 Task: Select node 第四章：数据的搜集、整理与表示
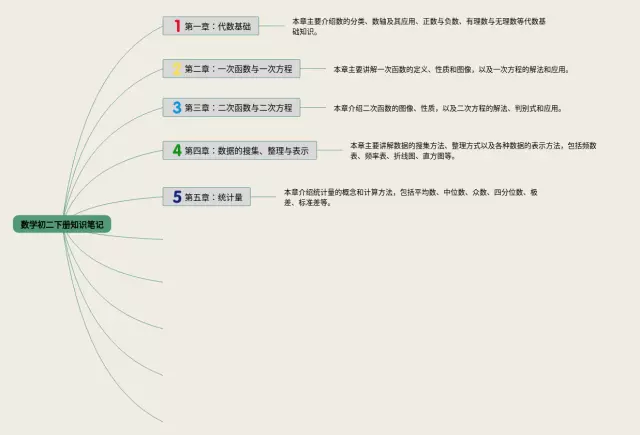(240, 150)
